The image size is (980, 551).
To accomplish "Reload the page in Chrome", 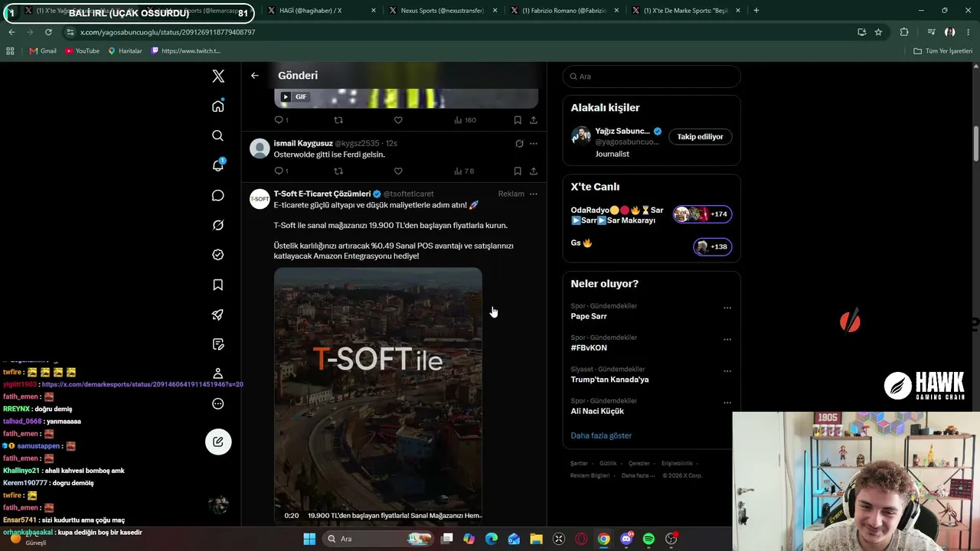I will pyautogui.click(x=48, y=32).
